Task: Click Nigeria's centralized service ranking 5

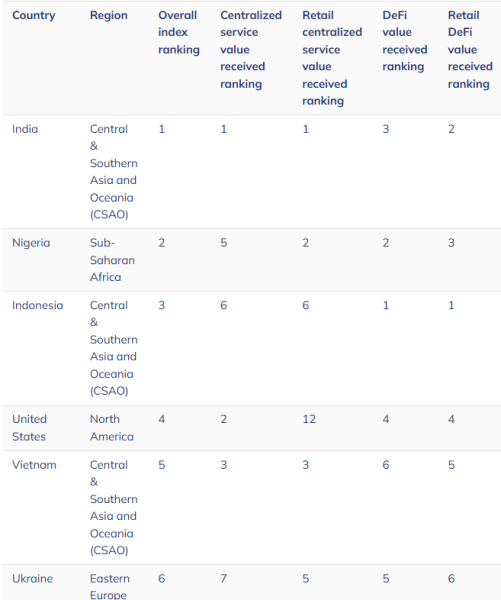Action: coord(224,243)
